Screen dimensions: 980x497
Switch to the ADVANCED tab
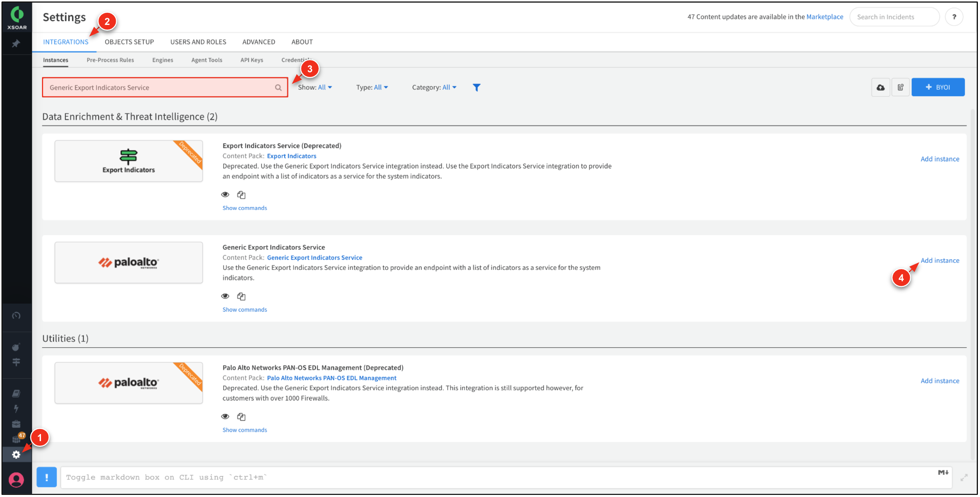[x=259, y=42]
